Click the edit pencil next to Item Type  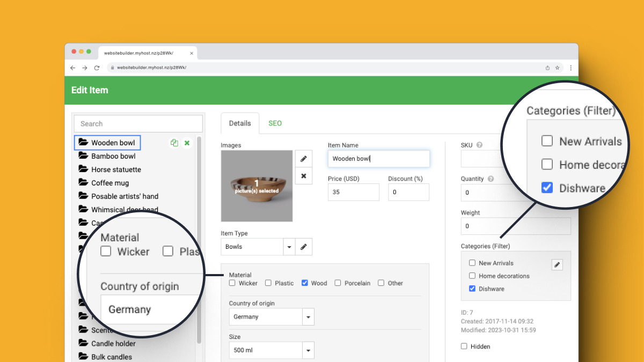pyautogui.click(x=303, y=247)
